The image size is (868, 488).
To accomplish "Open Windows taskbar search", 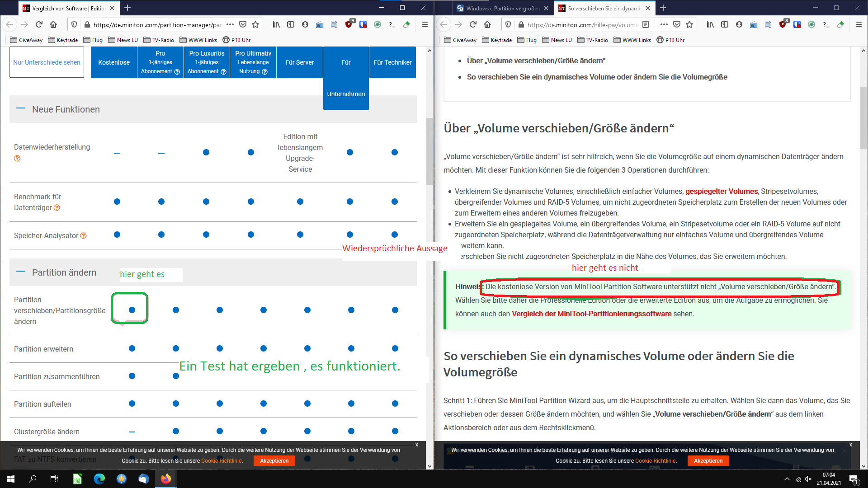I will coord(33,479).
